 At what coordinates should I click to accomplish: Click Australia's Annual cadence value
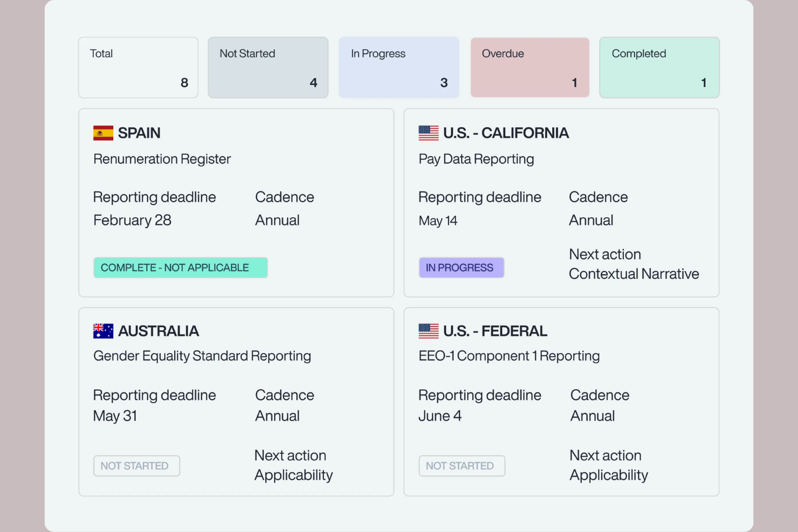click(x=277, y=416)
